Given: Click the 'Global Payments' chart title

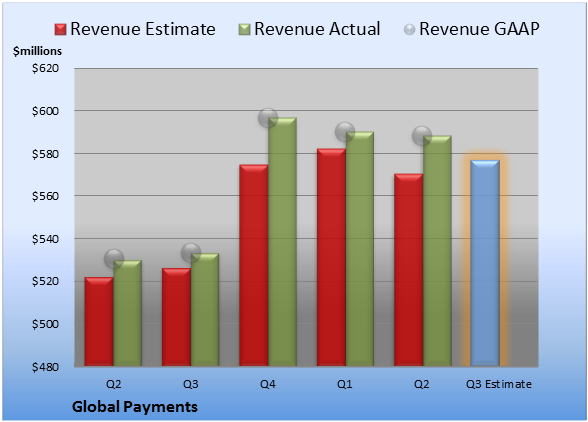Looking at the screenshot, I should coord(135,407).
